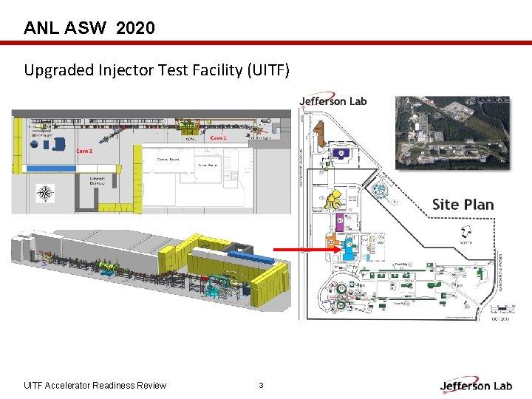Click the light blue building the arrow points to
This screenshot has width=532, height=399.
(349, 249)
